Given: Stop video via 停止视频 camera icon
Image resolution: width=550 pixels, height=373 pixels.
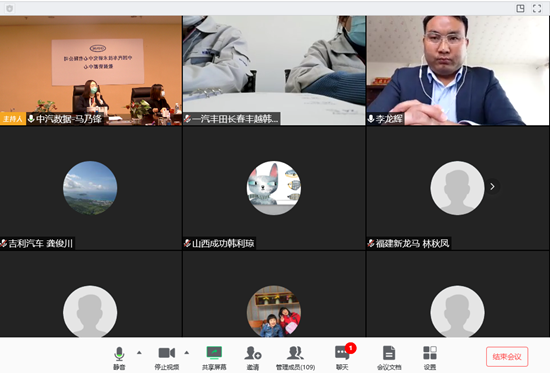Looking at the screenshot, I should click(x=167, y=358).
